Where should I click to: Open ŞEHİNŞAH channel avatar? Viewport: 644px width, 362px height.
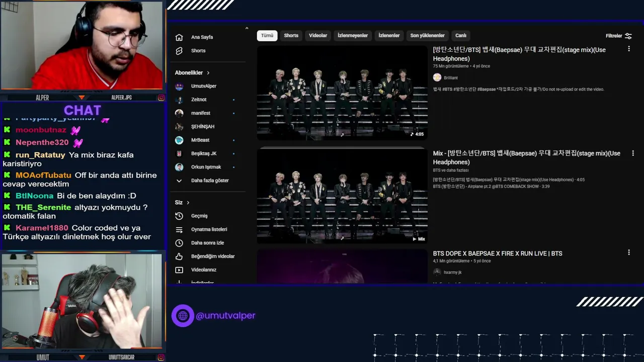[x=179, y=127]
